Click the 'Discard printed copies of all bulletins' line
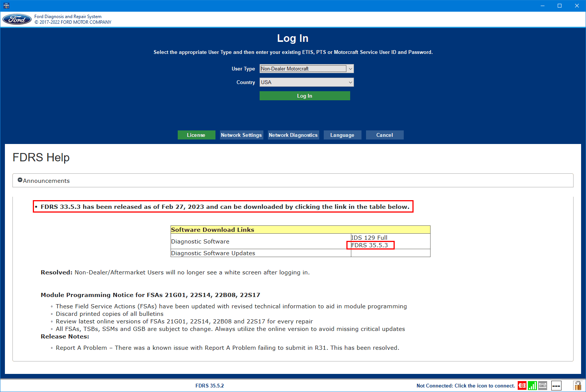 pyautogui.click(x=109, y=314)
